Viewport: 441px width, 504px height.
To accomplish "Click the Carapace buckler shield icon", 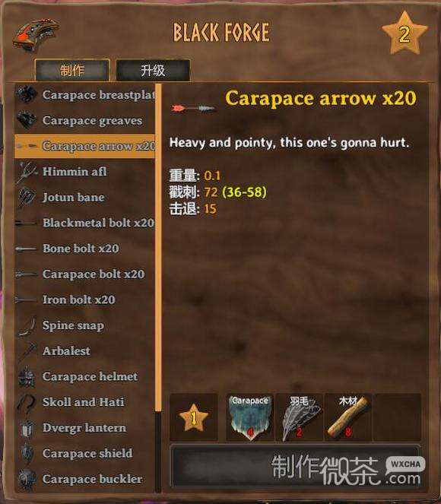I will tap(27, 479).
